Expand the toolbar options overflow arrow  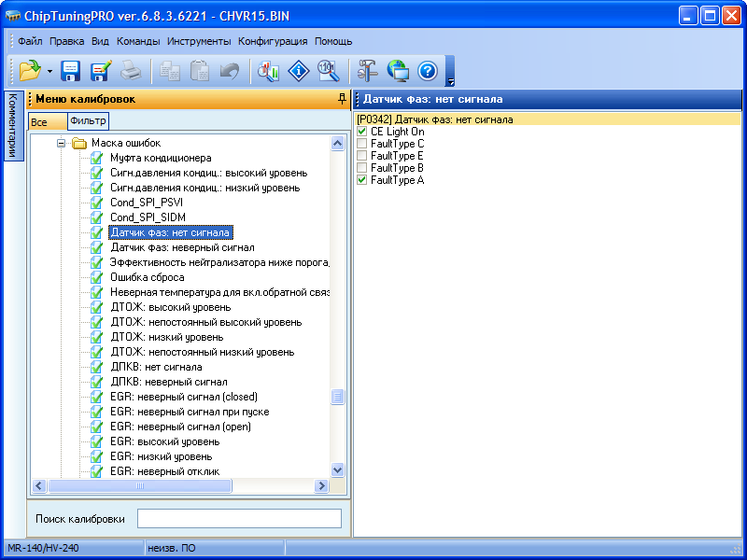tap(450, 81)
